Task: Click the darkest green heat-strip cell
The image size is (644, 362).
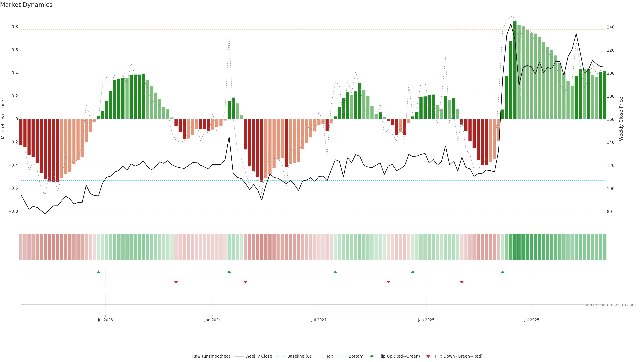Action: point(515,247)
